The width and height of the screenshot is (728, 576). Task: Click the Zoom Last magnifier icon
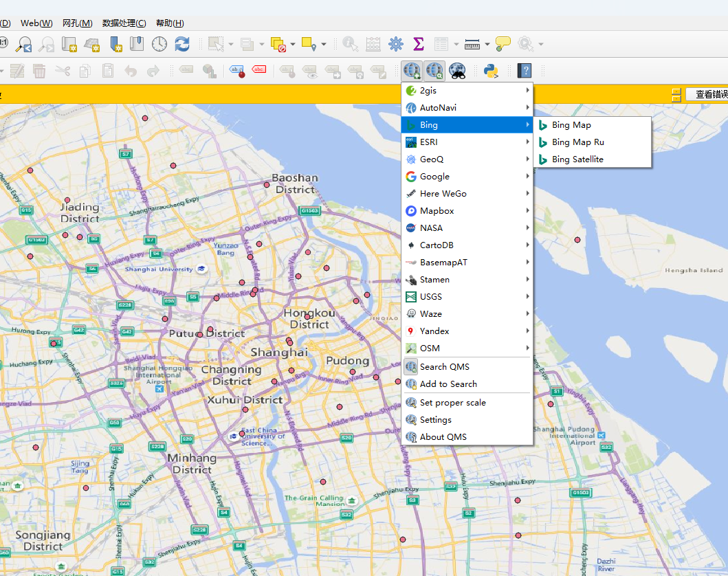pyautogui.click(x=24, y=44)
